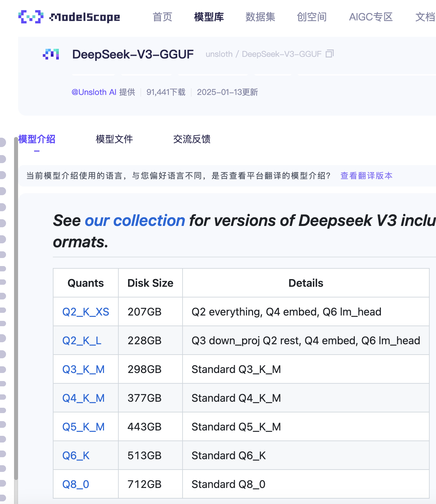
Task: Switch to the 交流反馈 tab
Action: 192,139
